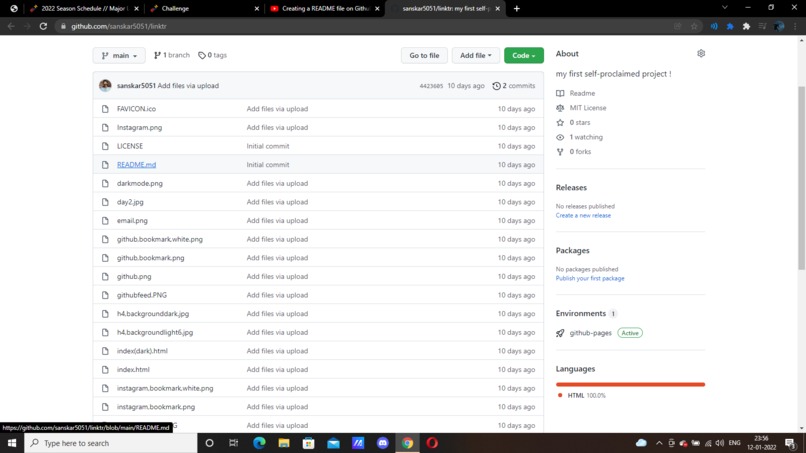Open the 1 branch link

(x=172, y=55)
